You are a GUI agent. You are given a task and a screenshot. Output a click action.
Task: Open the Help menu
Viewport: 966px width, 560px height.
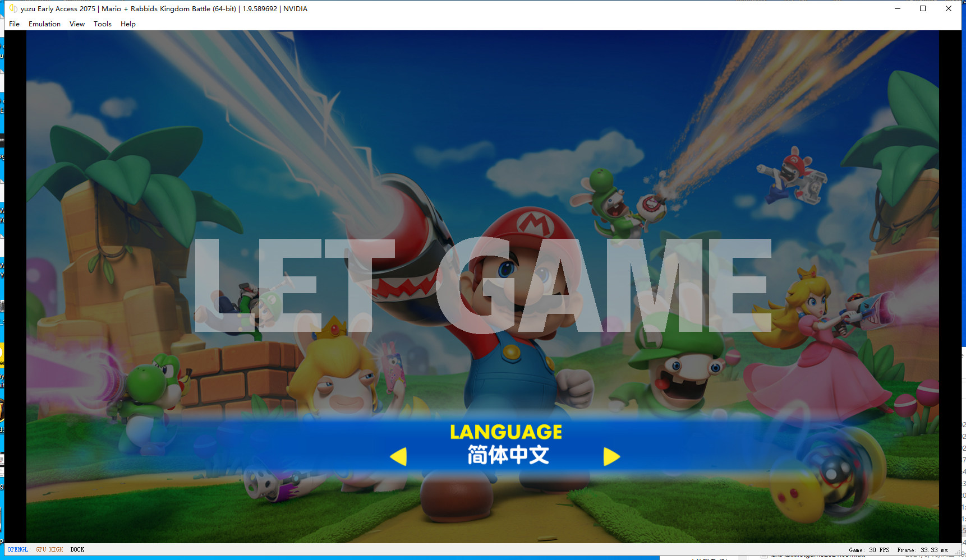coord(128,24)
